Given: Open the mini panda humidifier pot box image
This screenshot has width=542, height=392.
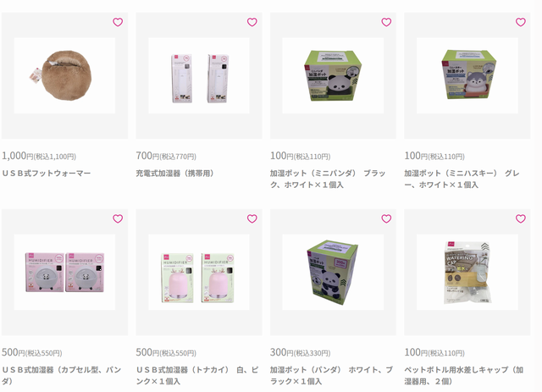Looking at the screenshot, I should (x=333, y=75).
